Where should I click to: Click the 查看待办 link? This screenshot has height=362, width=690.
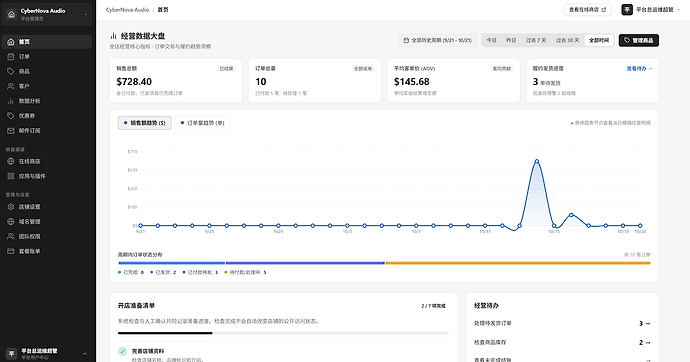[x=639, y=69]
